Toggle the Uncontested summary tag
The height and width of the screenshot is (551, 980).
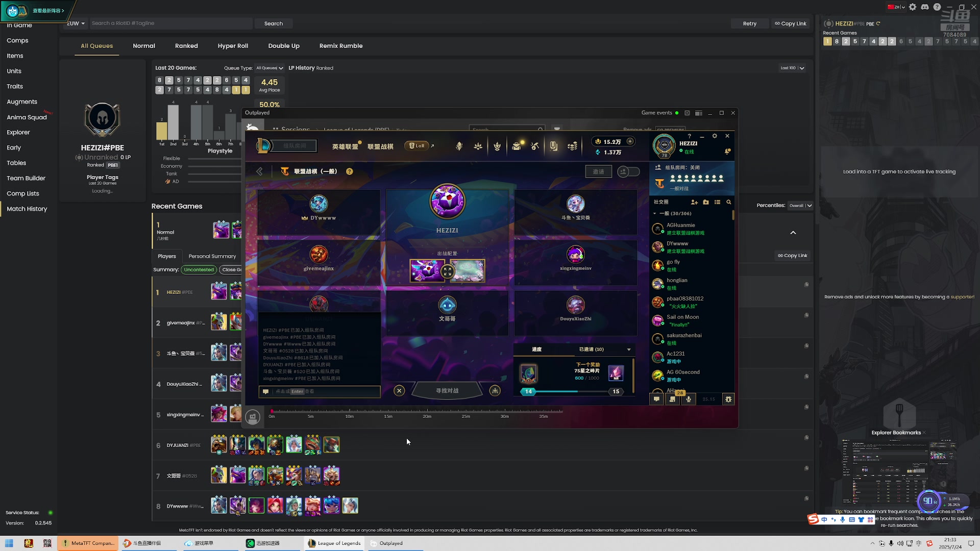tap(199, 269)
